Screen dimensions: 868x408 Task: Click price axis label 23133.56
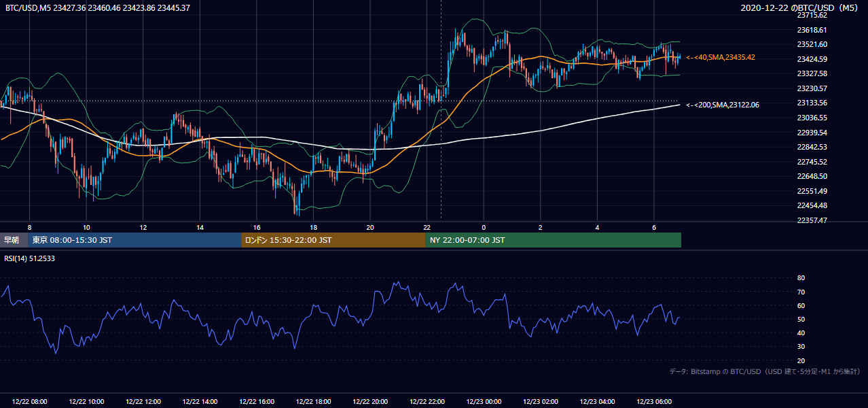[x=812, y=103]
